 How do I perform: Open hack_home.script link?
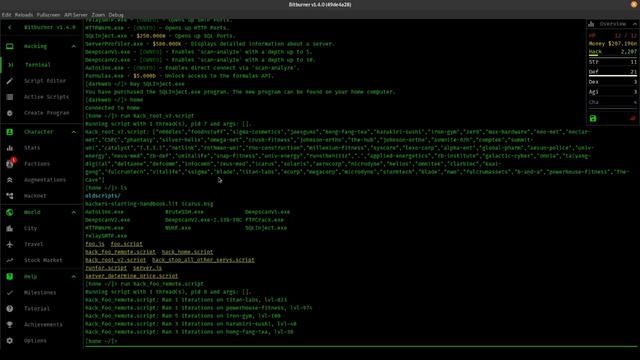(187, 252)
